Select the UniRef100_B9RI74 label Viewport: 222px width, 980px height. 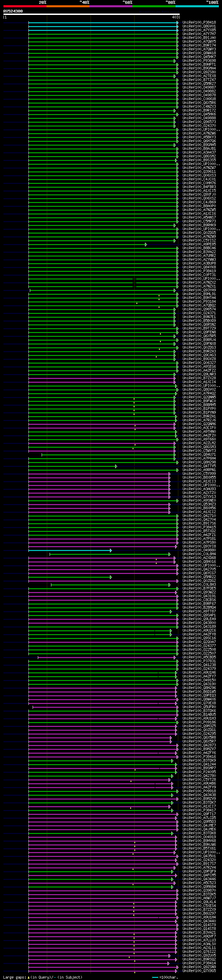pos(199,45)
